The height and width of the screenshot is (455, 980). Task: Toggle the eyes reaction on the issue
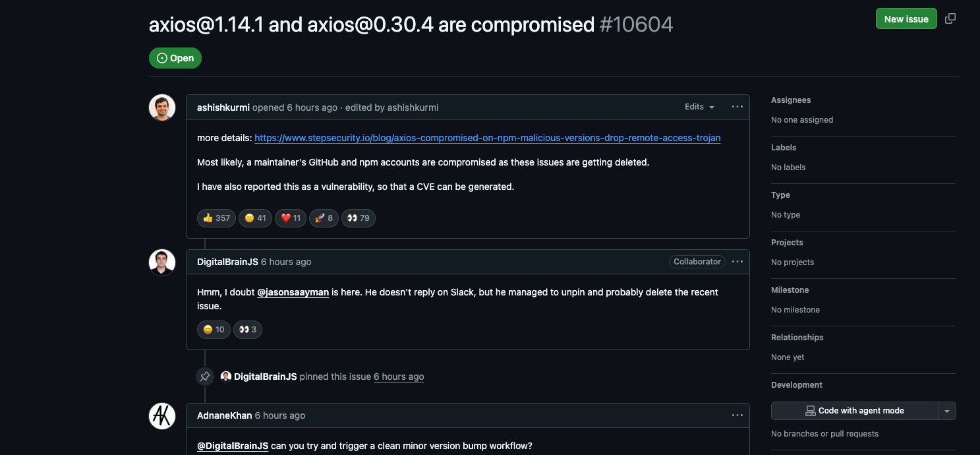[359, 218]
